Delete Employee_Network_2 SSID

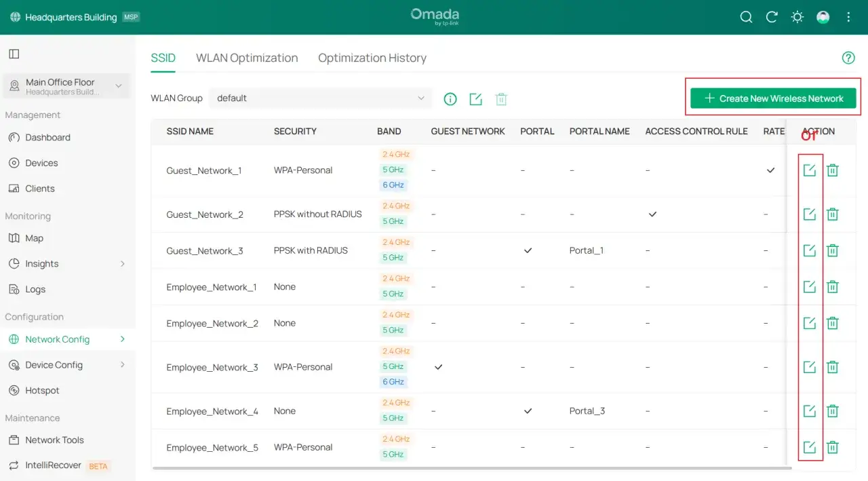tap(833, 323)
